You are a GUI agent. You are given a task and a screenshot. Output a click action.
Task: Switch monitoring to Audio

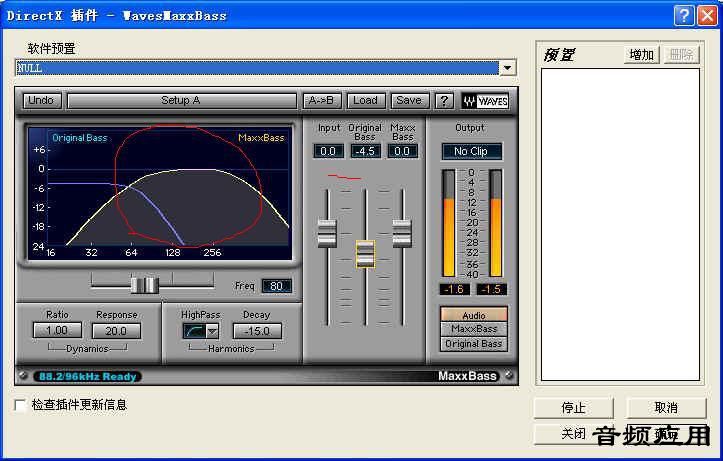pyautogui.click(x=474, y=315)
